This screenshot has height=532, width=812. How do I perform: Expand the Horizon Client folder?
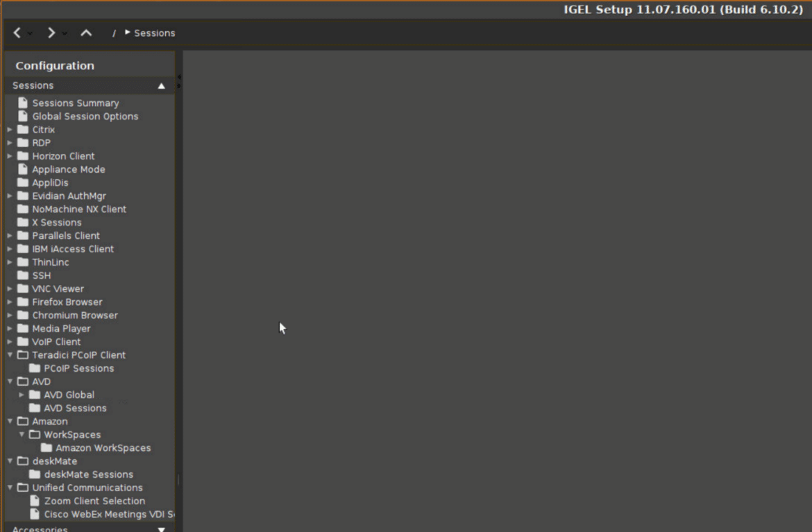click(x=10, y=156)
